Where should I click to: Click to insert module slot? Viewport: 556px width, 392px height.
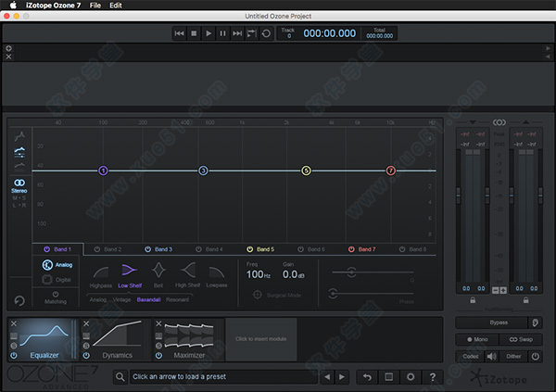click(x=261, y=339)
